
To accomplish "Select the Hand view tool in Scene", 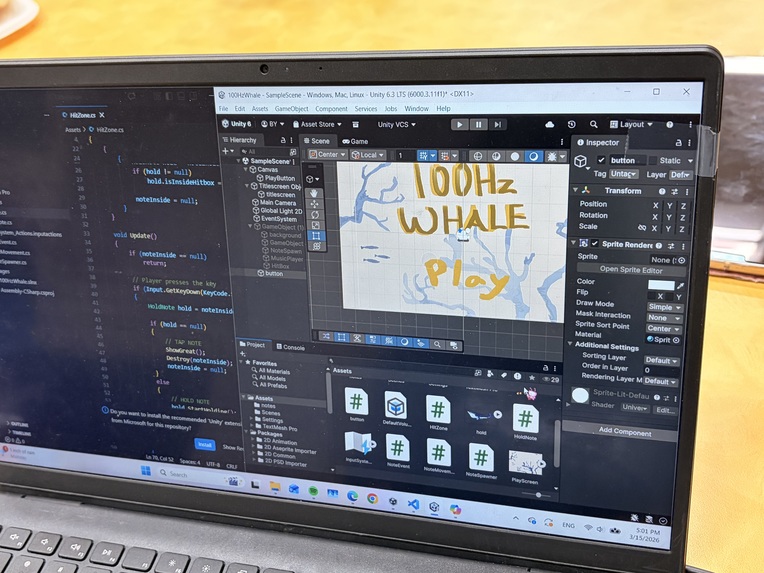I will (x=314, y=193).
